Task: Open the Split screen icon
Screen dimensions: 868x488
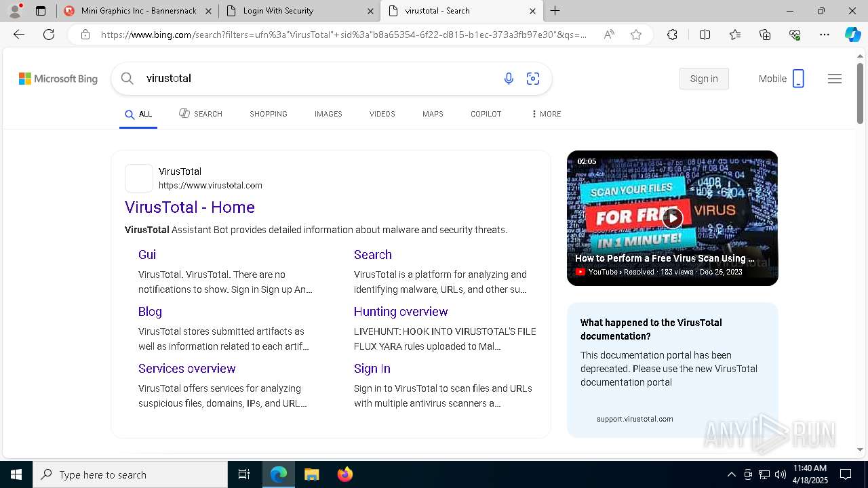Action: coord(705,35)
